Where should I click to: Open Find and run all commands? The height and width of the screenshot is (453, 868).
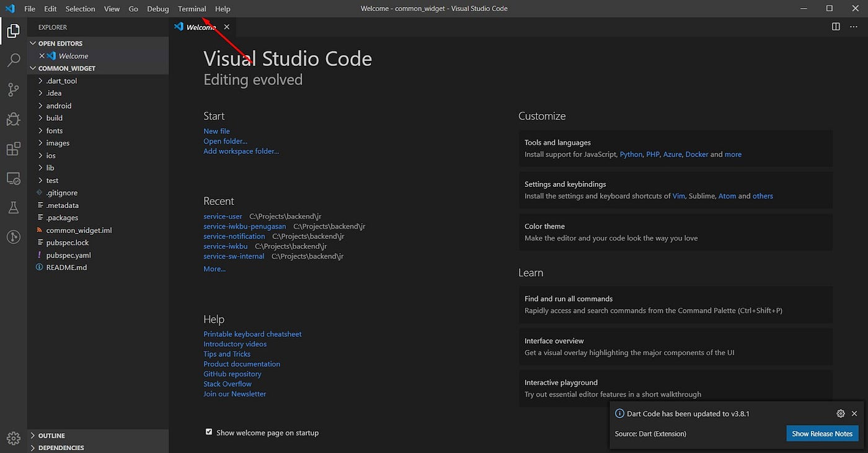[676, 305]
